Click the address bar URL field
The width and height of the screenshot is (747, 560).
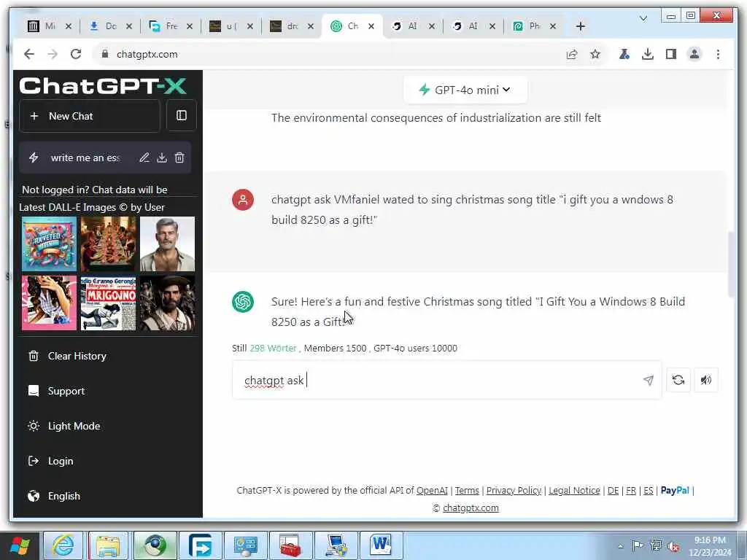pyautogui.click(x=329, y=54)
